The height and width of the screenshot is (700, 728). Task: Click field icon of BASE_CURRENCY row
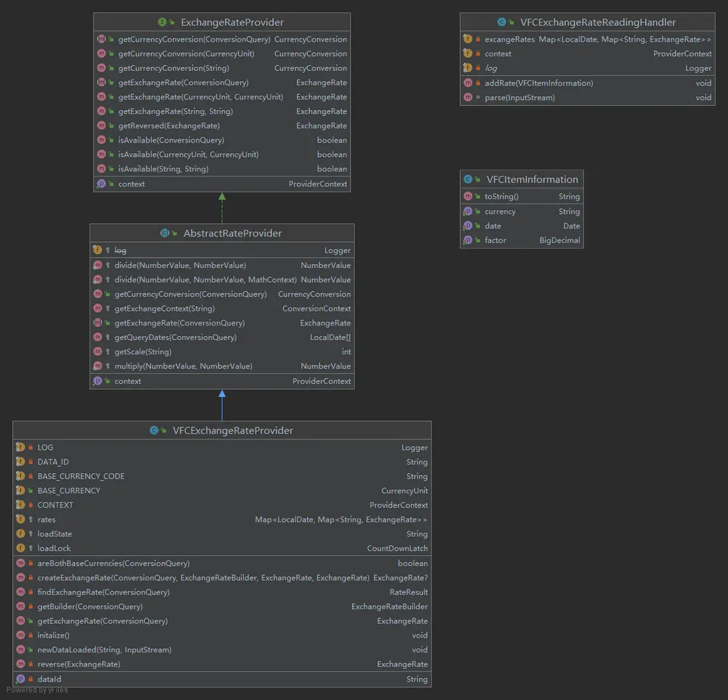pos(21,490)
